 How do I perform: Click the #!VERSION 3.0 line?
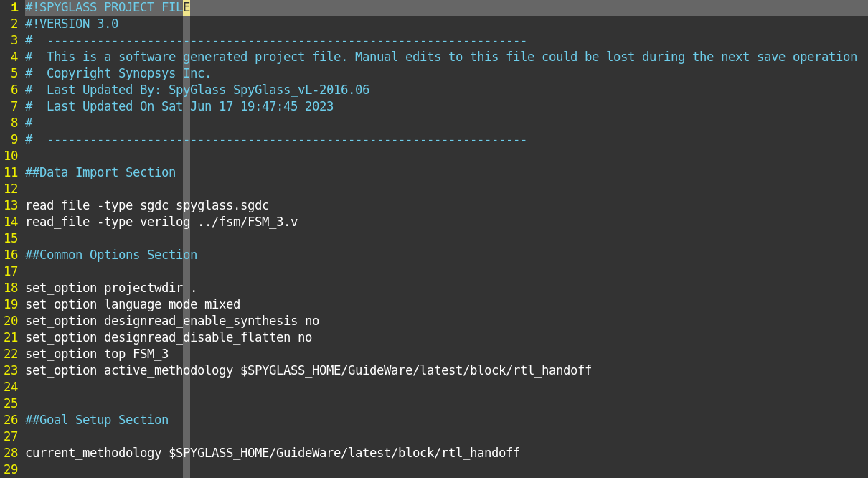click(72, 24)
